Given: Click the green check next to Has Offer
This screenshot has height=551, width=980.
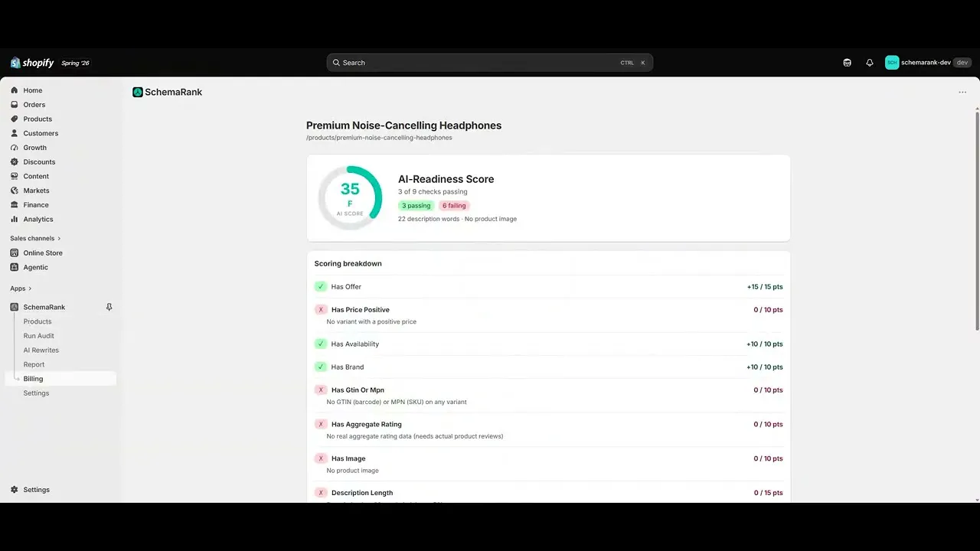Looking at the screenshot, I should (x=321, y=287).
